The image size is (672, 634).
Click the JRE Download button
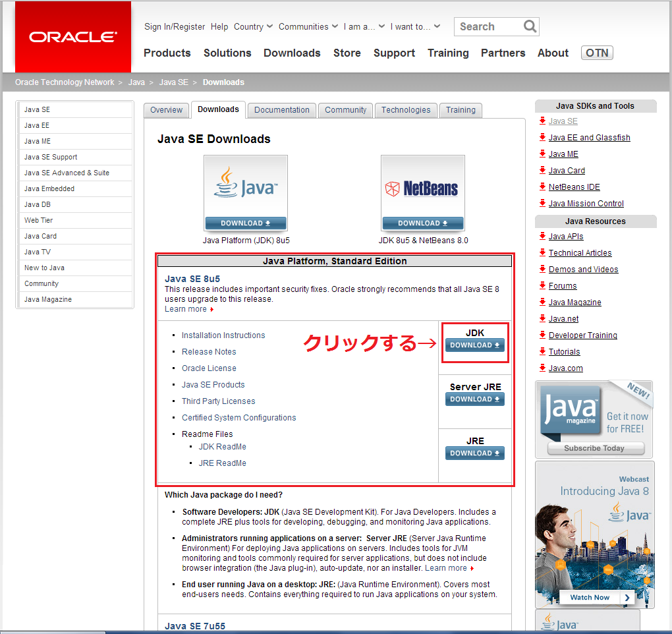[475, 453]
